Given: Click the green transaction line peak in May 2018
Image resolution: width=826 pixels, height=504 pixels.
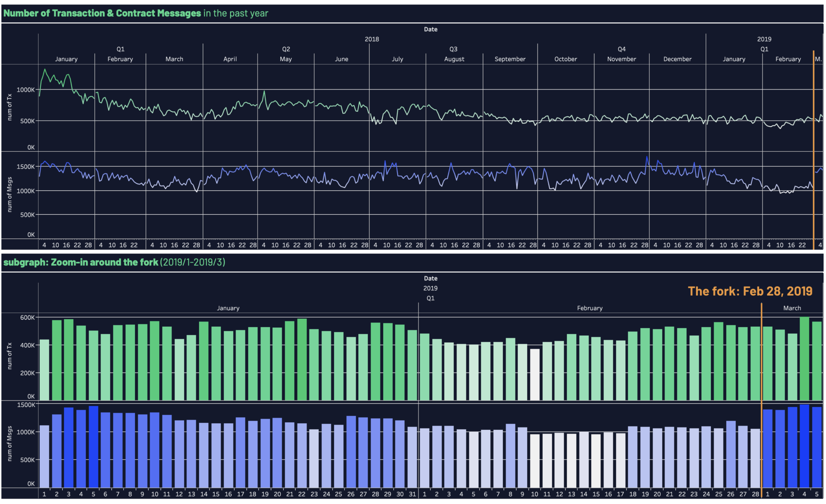Looking at the screenshot, I should [x=265, y=91].
